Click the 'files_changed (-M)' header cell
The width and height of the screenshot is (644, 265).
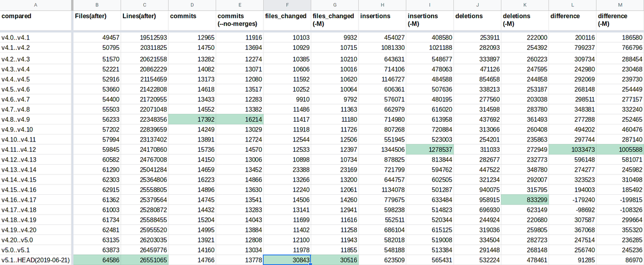coord(334,20)
